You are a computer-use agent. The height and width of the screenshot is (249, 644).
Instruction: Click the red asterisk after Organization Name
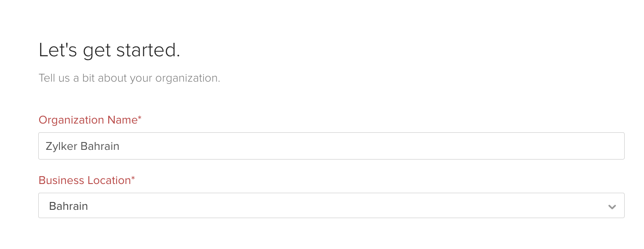click(140, 119)
